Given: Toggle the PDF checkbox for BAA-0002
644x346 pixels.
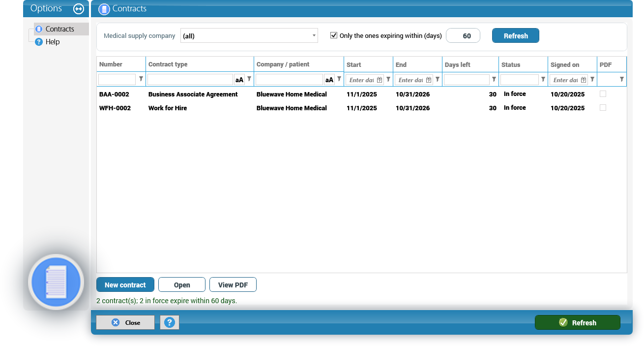Looking at the screenshot, I should pyautogui.click(x=603, y=94).
